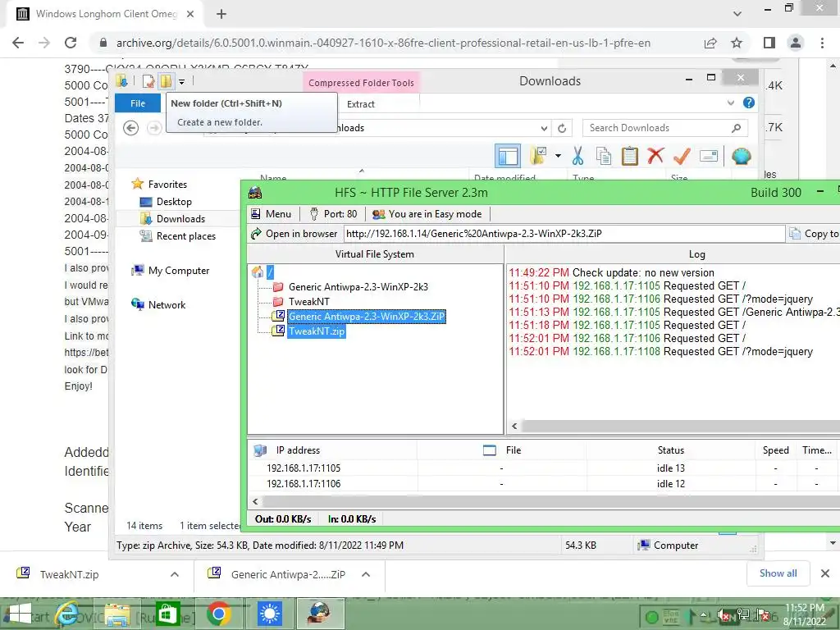
Task: Select Generic Antiwpa-2.3-WinXP-2k3 folder in HFS
Action: tap(351, 287)
